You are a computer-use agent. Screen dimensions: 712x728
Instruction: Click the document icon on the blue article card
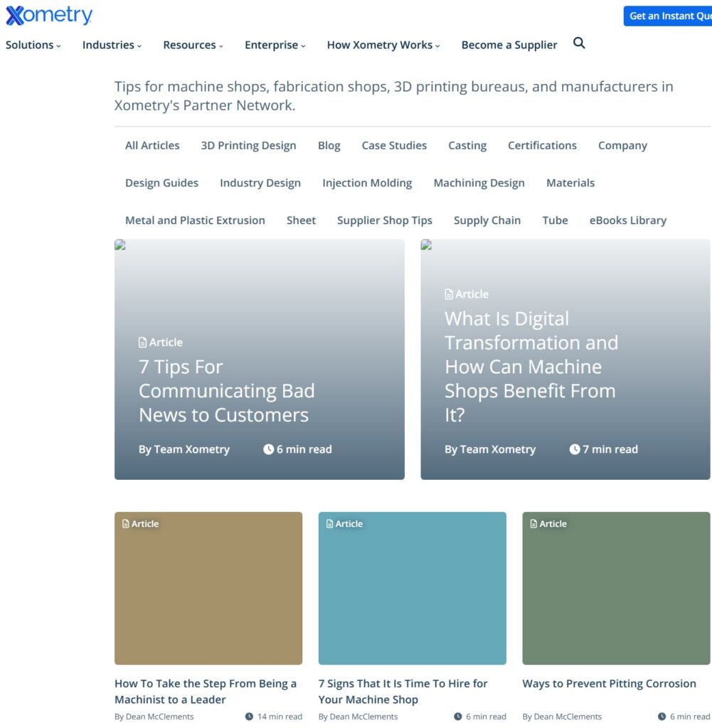329,524
